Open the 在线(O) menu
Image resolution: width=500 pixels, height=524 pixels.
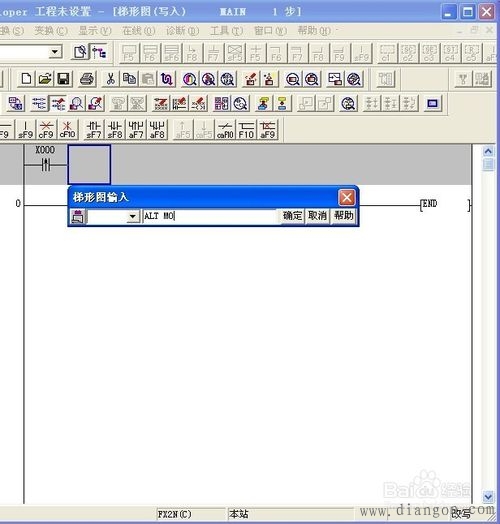pyautogui.click(x=138, y=31)
